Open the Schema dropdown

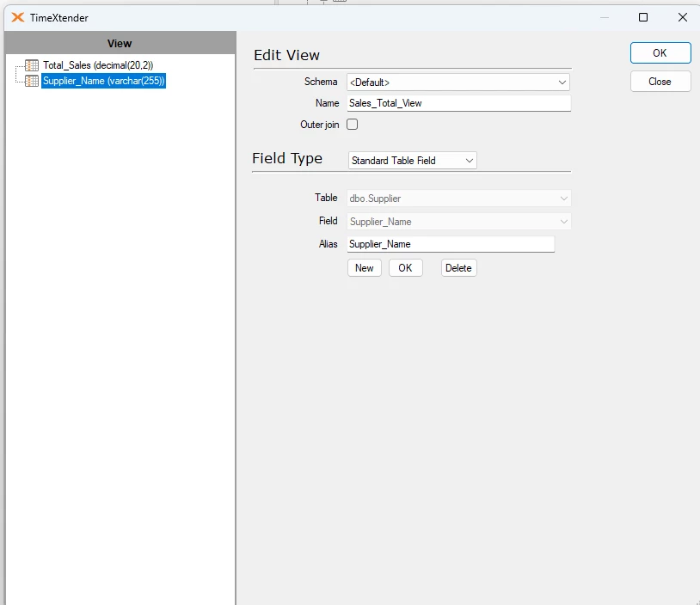[x=458, y=82]
